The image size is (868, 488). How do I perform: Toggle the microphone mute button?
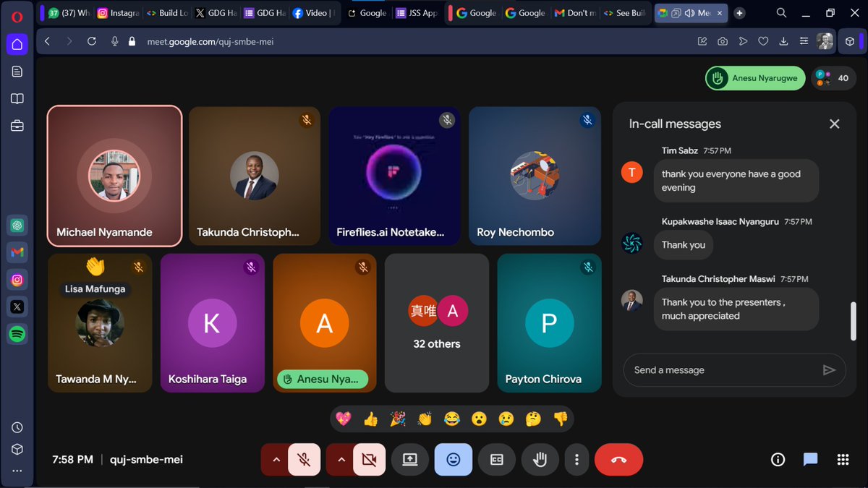click(305, 459)
